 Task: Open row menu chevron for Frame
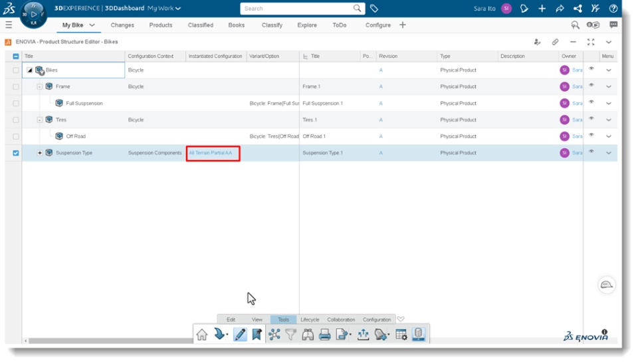(609, 86)
